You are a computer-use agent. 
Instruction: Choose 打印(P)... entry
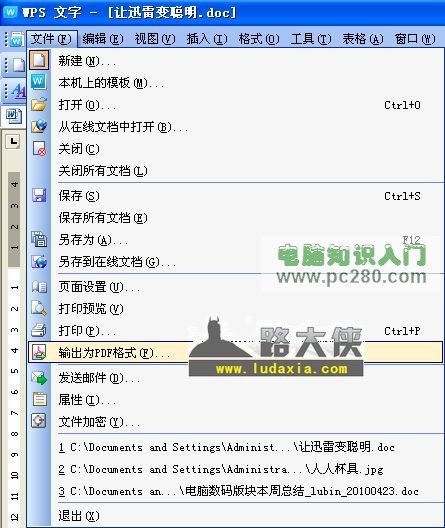(236, 331)
